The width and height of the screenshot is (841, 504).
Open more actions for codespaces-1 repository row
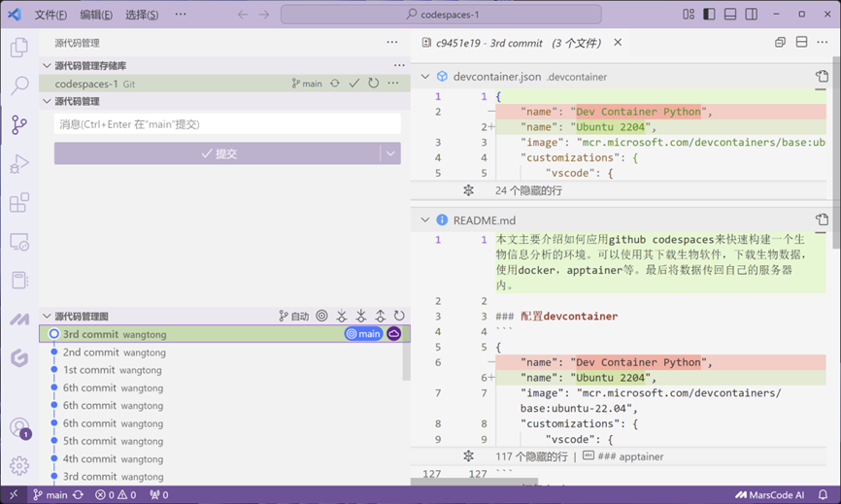pyautogui.click(x=393, y=84)
